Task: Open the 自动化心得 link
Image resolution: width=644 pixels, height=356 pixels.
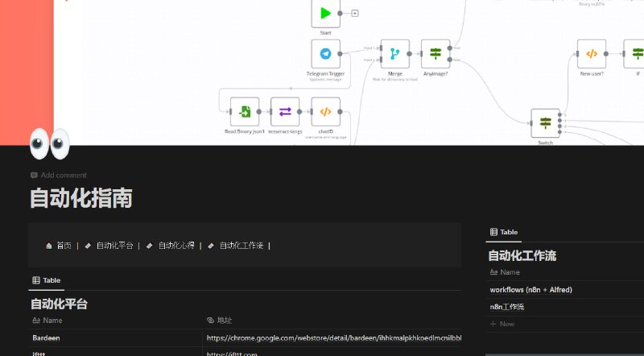Action: (x=176, y=246)
